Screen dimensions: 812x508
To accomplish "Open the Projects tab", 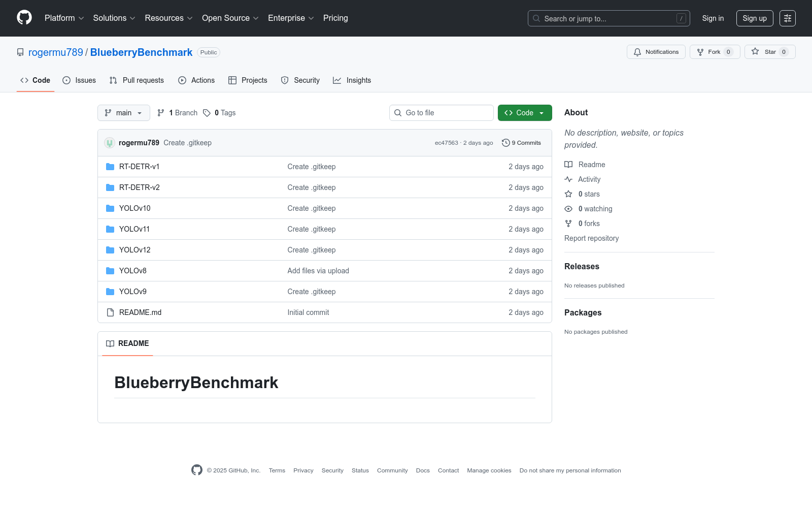I will (248, 80).
